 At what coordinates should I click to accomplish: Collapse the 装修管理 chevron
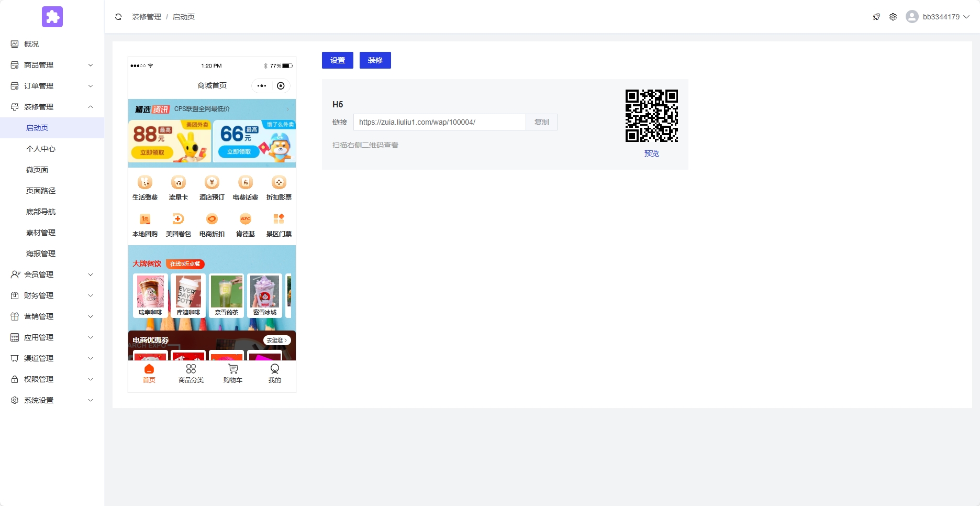point(91,107)
